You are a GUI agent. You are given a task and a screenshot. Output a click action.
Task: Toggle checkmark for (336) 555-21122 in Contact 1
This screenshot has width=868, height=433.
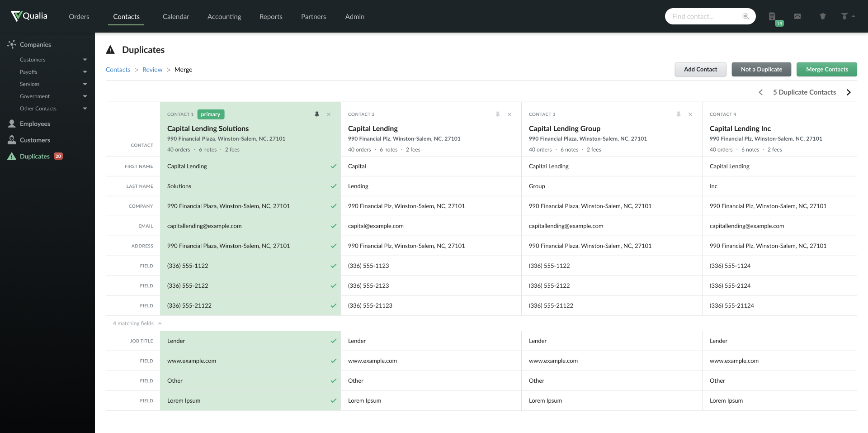[x=334, y=305]
